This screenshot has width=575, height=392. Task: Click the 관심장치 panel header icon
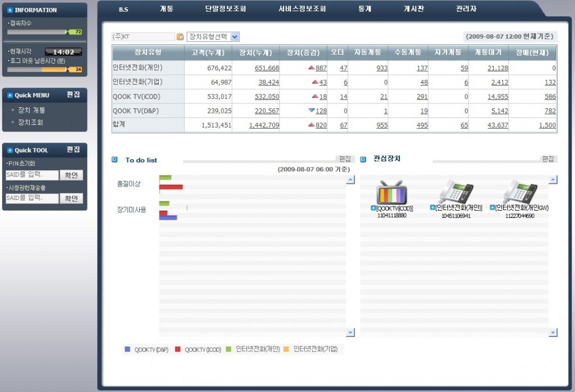(363, 159)
